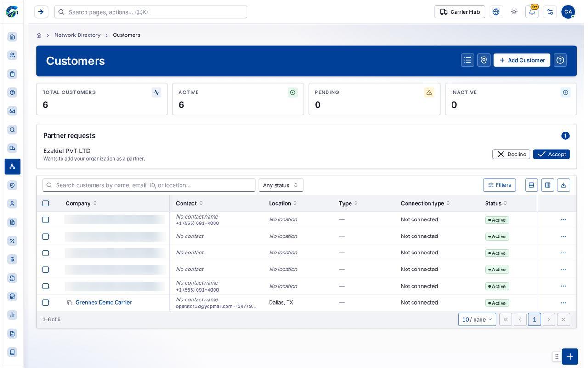Image resolution: width=588 pixels, height=368 pixels.
Task: Decline the Ezekiel PVT LTD partner request
Action: click(511, 154)
